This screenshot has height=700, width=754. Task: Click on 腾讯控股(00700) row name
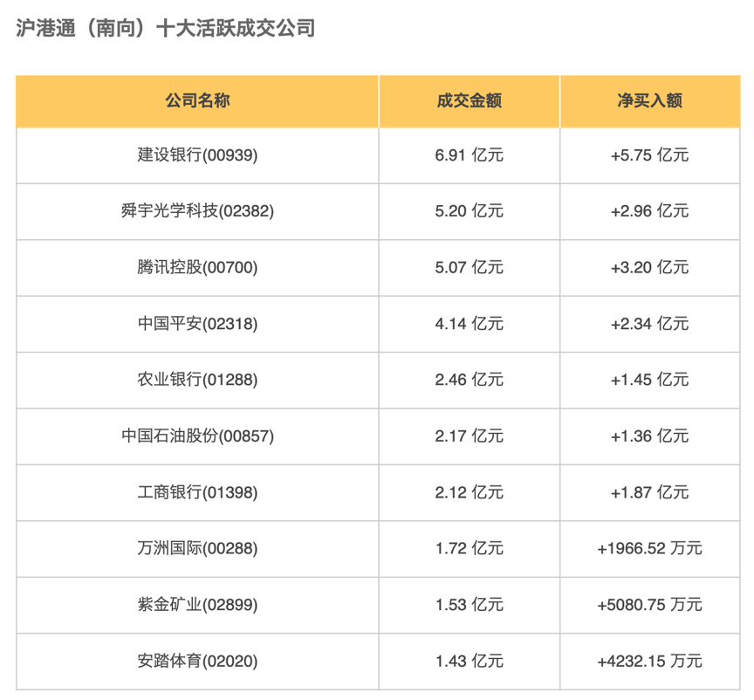[197, 267]
